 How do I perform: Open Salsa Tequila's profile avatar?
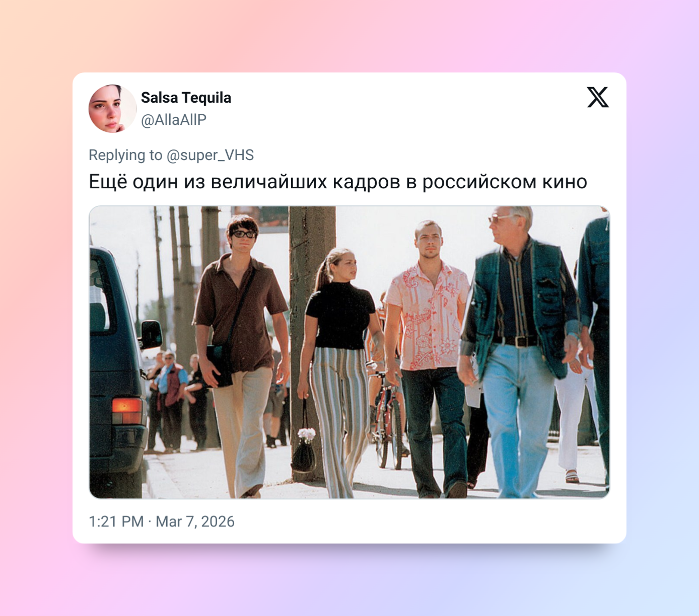tap(113, 109)
